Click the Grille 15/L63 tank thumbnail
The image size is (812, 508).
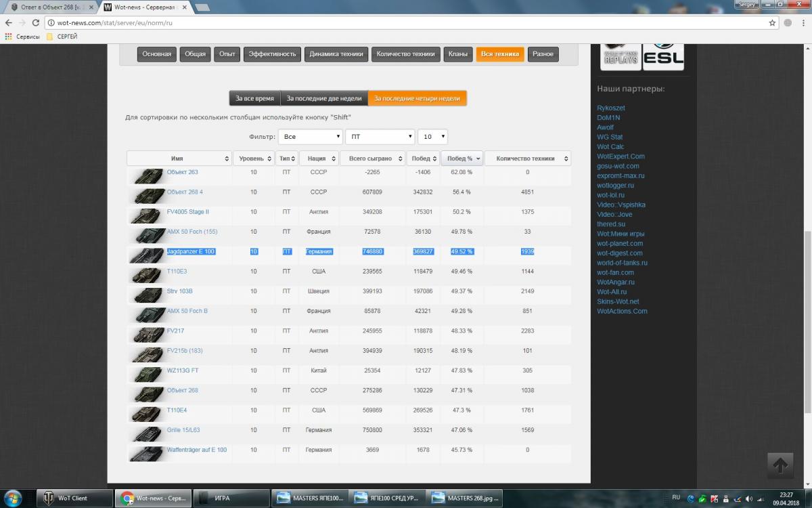[147, 433]
